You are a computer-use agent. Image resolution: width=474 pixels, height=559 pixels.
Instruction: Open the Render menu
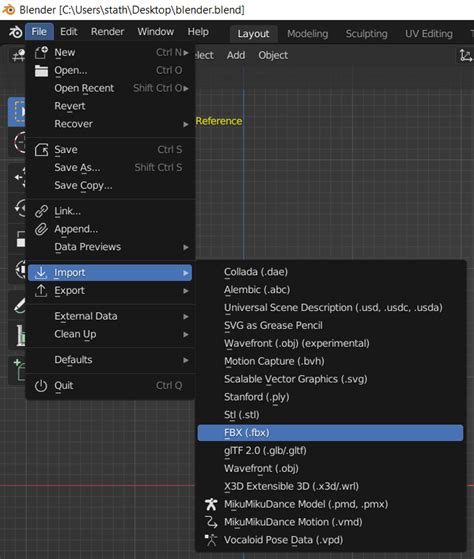click(x=107, y=32)
